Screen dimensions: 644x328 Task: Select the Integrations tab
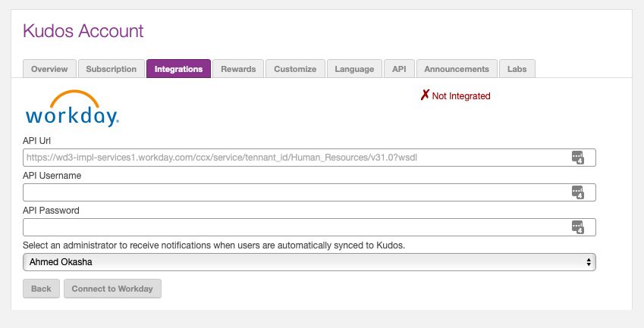coord(179,69)
